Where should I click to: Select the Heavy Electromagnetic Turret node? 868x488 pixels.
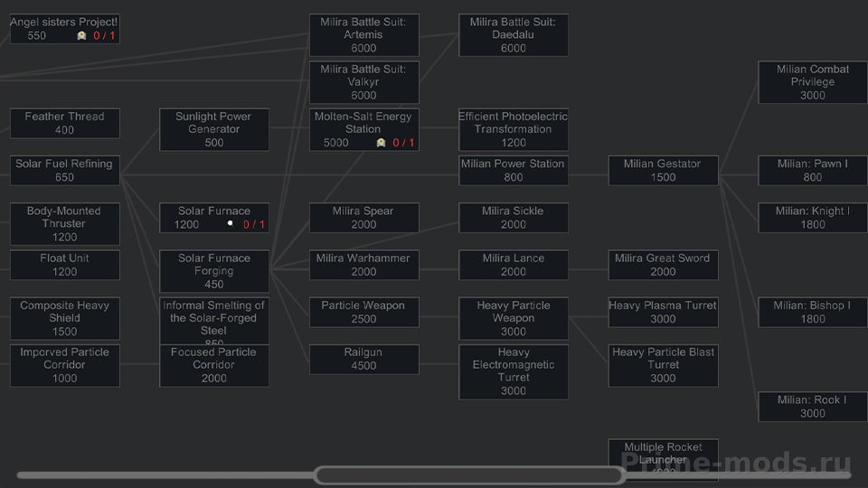[x=514, y=371]
